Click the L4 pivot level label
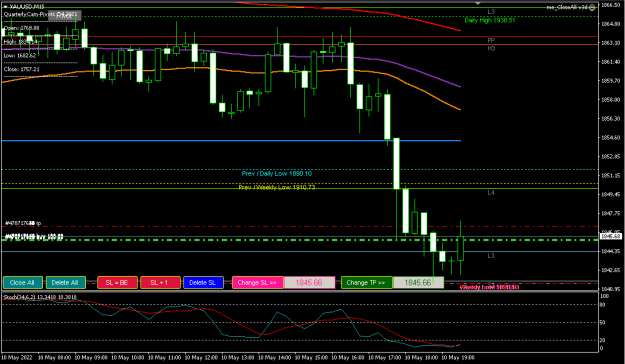625x364 pixels. (x=491, y=193)
